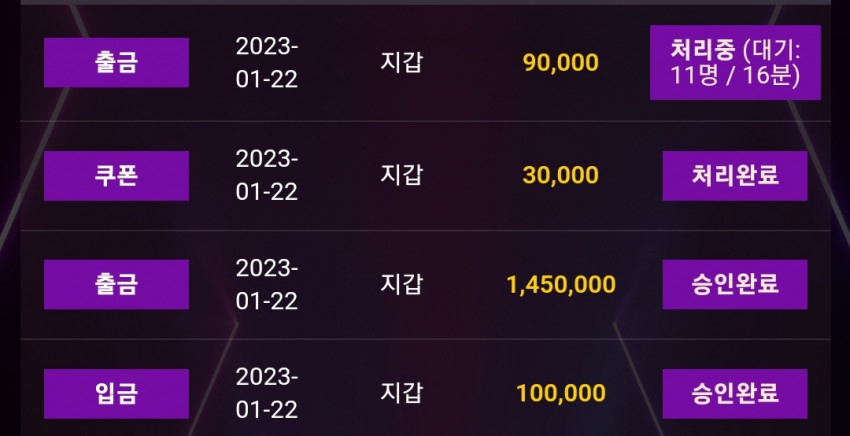This screenshot has width=850, height=436.
Task: Click the 90,000 amount
Action: point(561,63)
